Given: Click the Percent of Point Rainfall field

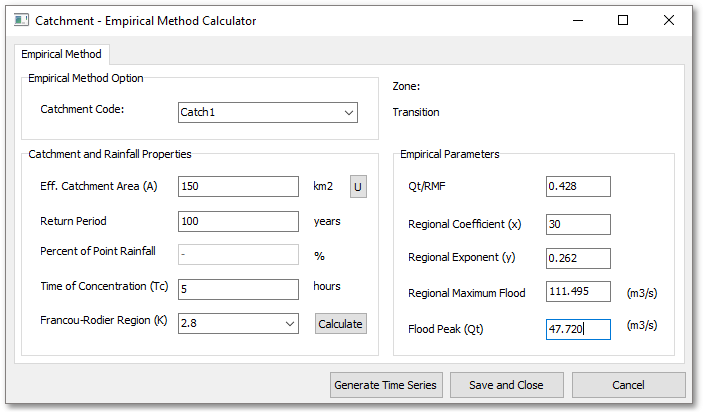Looking at the screenshot, I should 238,255.
